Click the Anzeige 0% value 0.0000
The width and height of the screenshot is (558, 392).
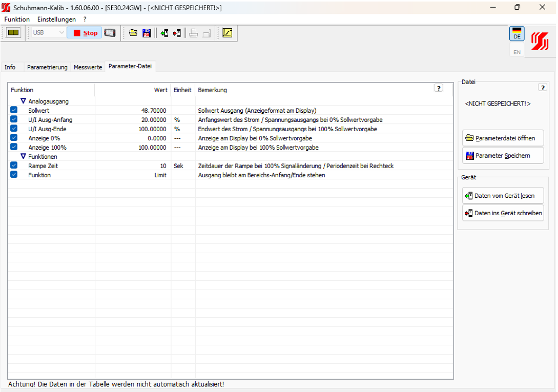click(157, 138)
